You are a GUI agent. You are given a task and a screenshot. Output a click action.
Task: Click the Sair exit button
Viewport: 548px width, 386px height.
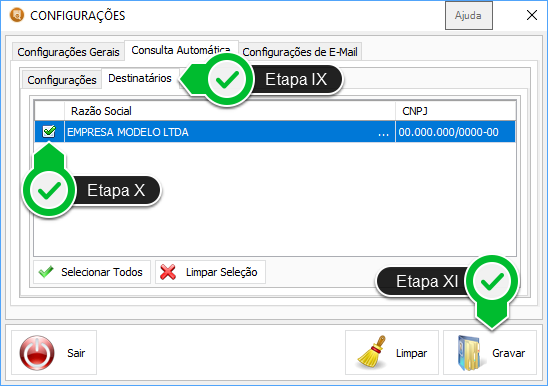[54, 353]
